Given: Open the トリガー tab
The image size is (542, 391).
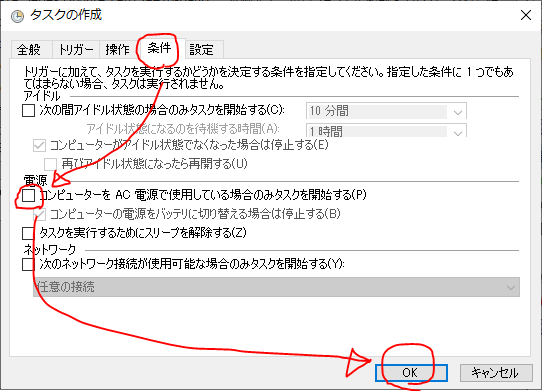Looking at the screenshot, I should (76, 49).
